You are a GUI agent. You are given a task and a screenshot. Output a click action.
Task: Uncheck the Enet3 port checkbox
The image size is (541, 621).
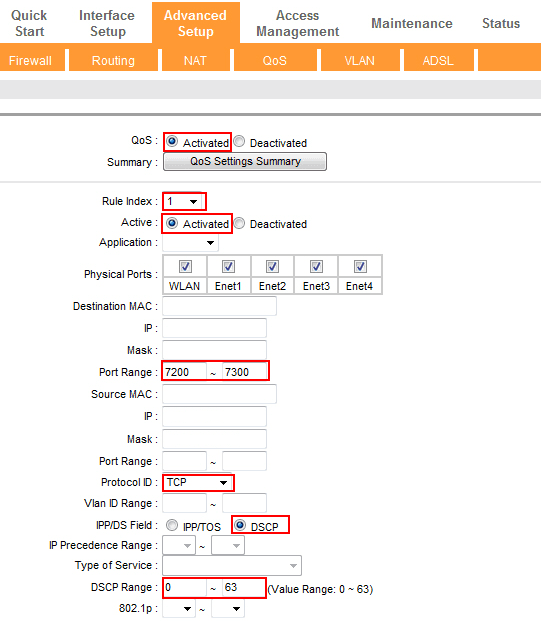316,266
